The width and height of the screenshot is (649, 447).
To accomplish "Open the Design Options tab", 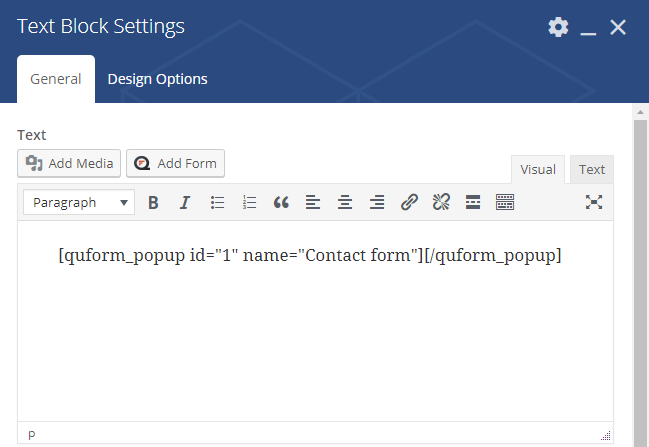I will (x=157, y=79).
